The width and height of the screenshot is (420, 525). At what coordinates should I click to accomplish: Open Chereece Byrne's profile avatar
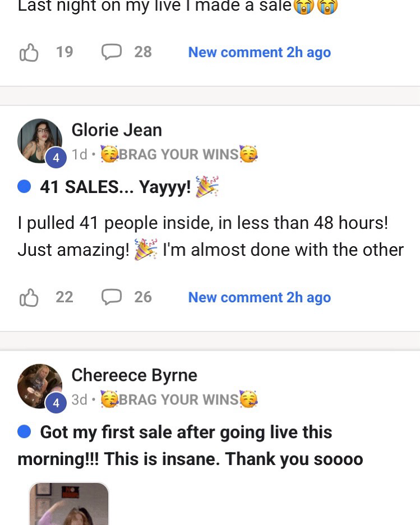(40, 386)
